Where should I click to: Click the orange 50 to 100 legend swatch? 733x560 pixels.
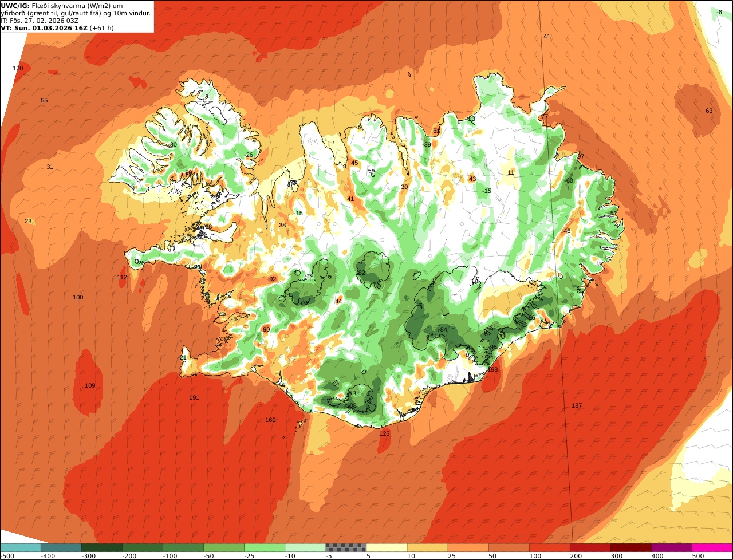pyautogui.click(x=509, y=547)
